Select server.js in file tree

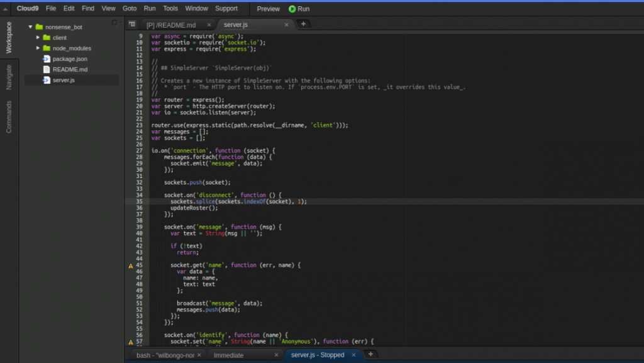point(64,80)
